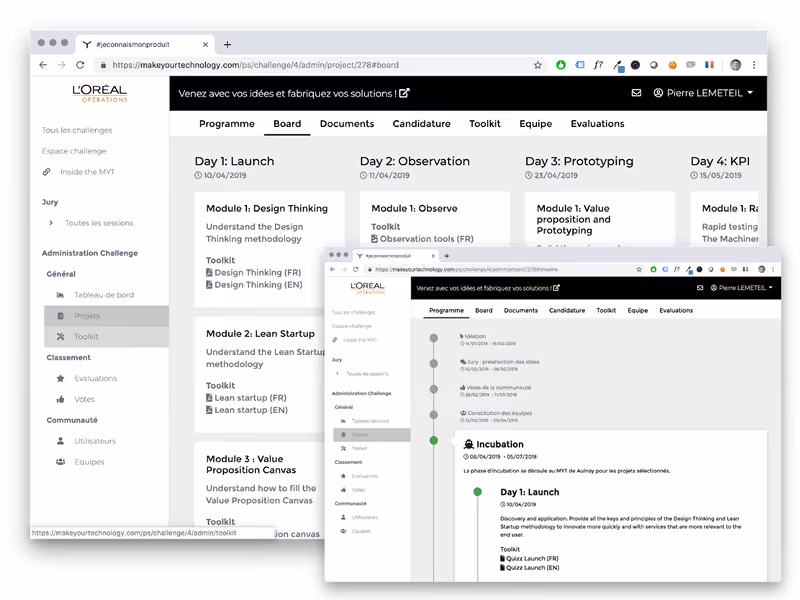
Task: Click the French flag extension icon in the rear window
Action: pyautogui.click(x=709, y=65)
